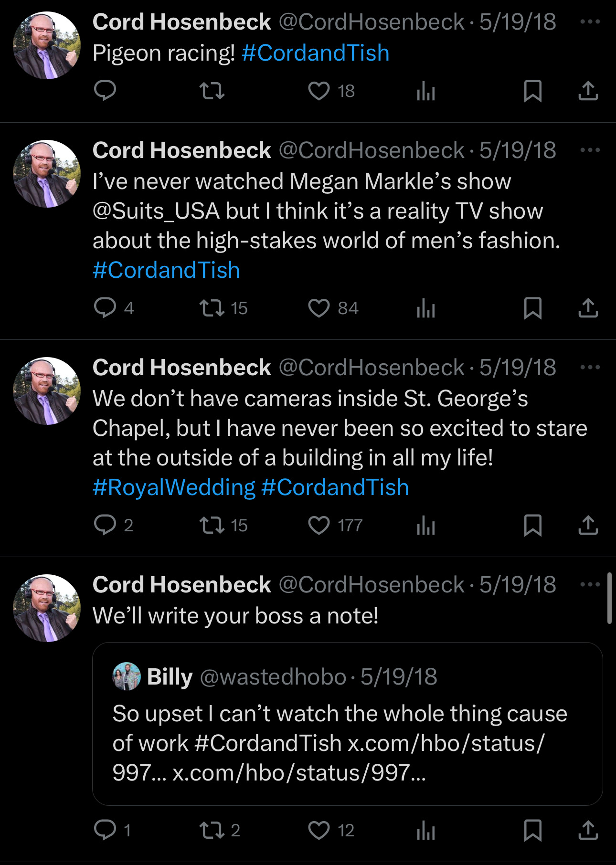
Task: Open more options on the Pigeon racing tweet
Action: pos(590,22)
